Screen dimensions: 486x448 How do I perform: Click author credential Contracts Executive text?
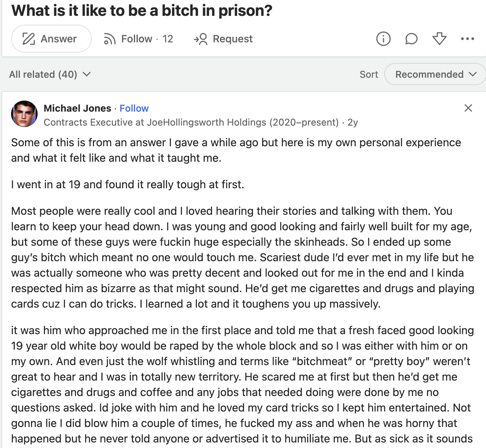tap(191, 122)
